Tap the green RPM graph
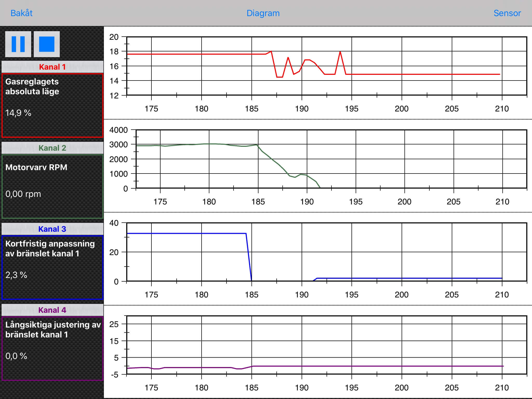 pos(331,159)
